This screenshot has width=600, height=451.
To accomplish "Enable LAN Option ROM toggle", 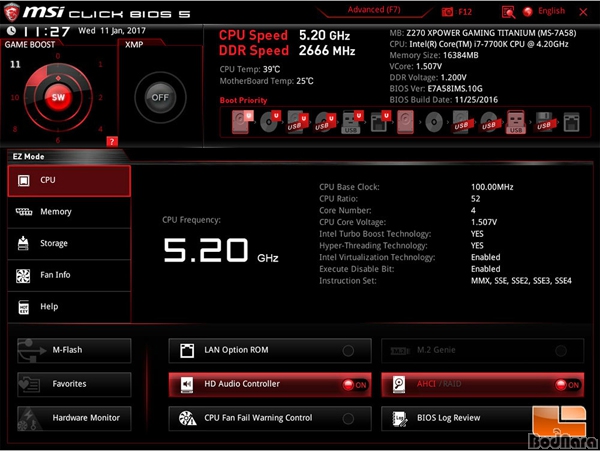I will point(348,350).
